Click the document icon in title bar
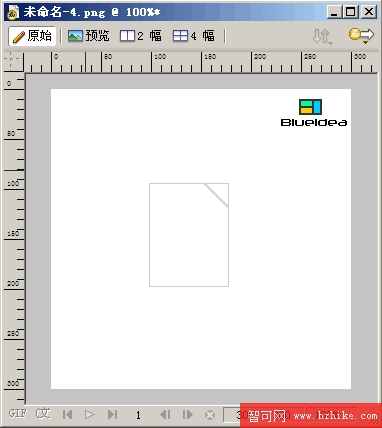Viewport: 382px width, 428px height. pos(13,12)
